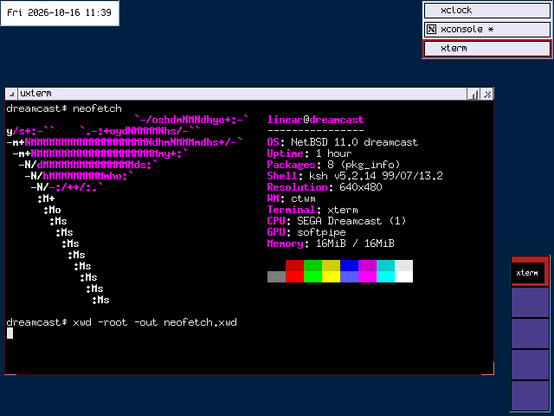
Task: Click the Packages: 8 (pkg_info) line
Action: [334, 165]
